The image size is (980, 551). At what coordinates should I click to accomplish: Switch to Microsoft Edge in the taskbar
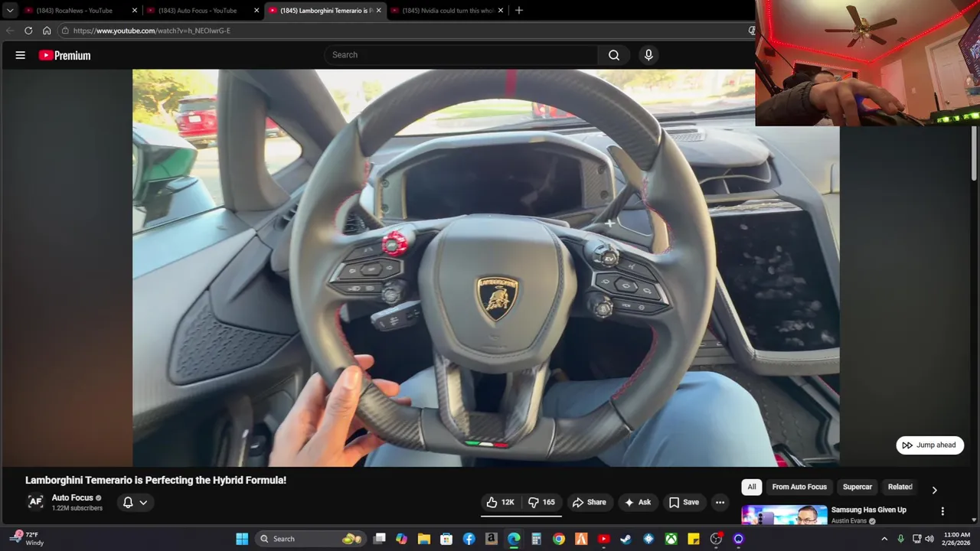tap(514, 539)
